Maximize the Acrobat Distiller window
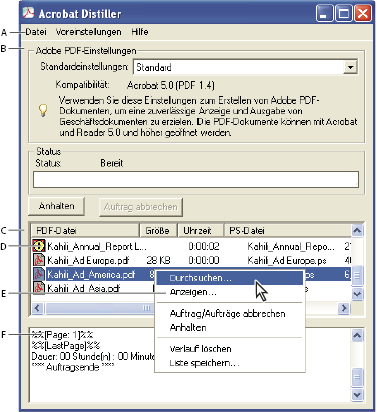The height and width of the screenshot is (412, 377). click(344, 13)
